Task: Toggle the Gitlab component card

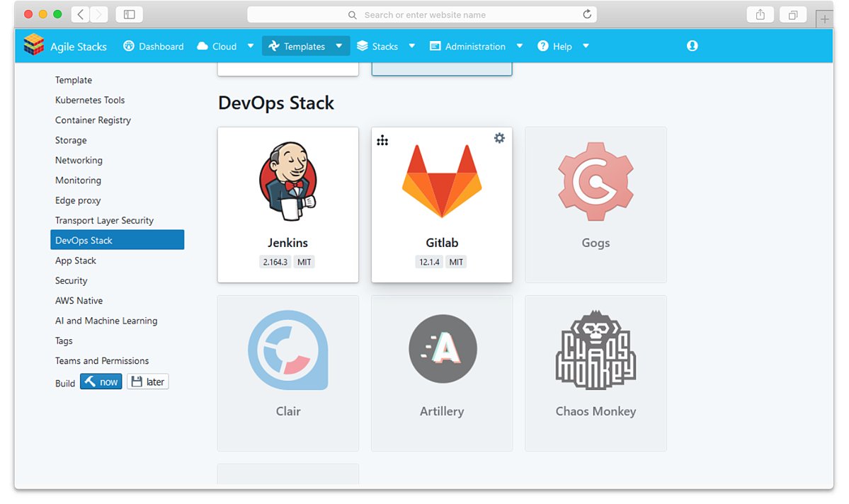Action: (x=442, y=205)
